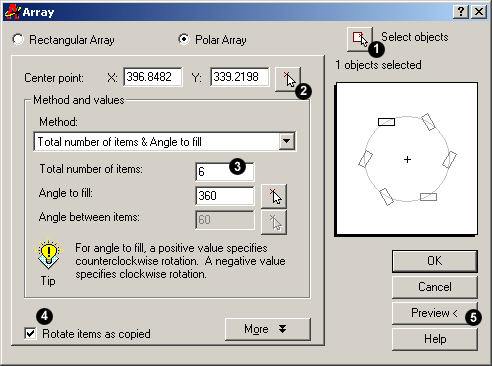Click the 'Center point:' label
This screenshot has height=366, width=492.
point(54,78)
